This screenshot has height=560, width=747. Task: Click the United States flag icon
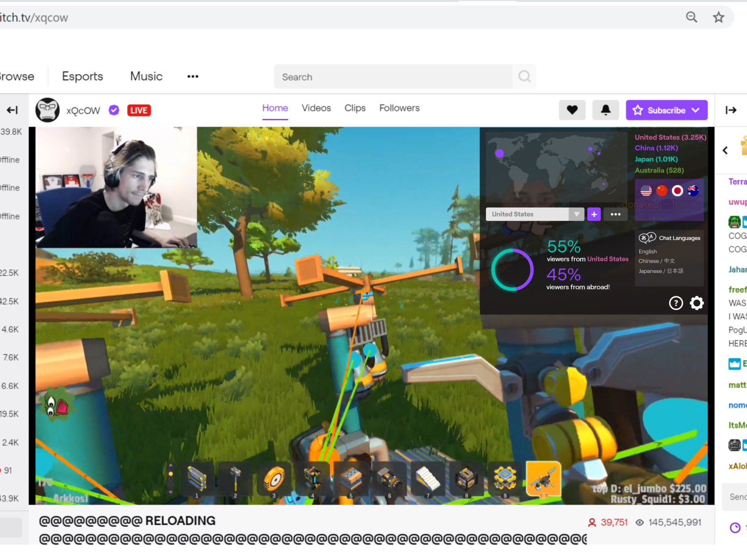(646, 190)
